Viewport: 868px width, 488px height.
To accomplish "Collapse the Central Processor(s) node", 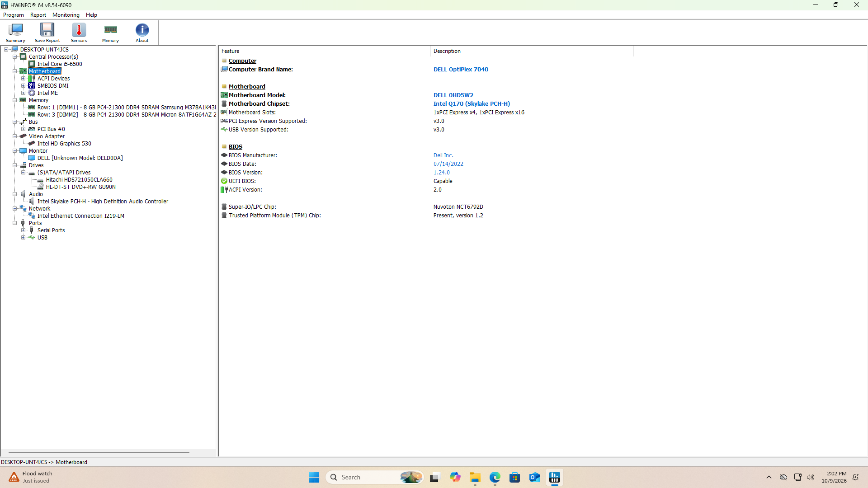I will point(15,57).
